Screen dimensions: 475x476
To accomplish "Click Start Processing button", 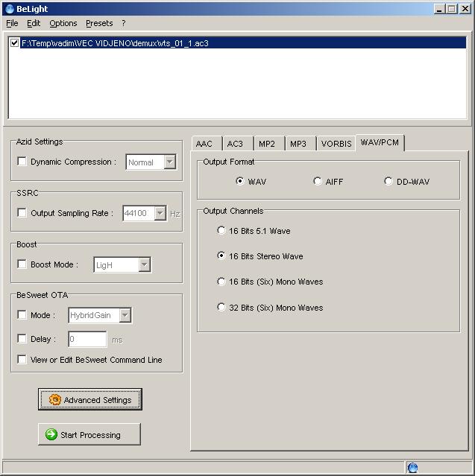I will 89,434.
